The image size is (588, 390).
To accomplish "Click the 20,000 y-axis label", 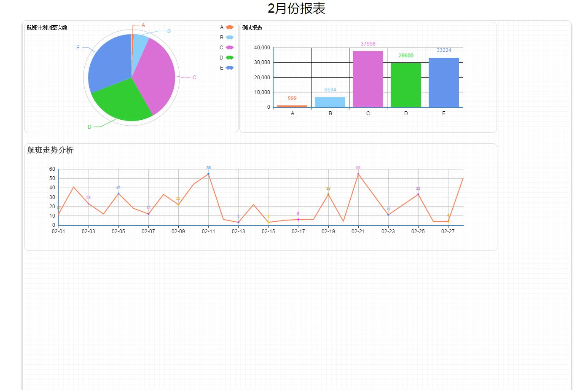I will click(x=262, y=78).
